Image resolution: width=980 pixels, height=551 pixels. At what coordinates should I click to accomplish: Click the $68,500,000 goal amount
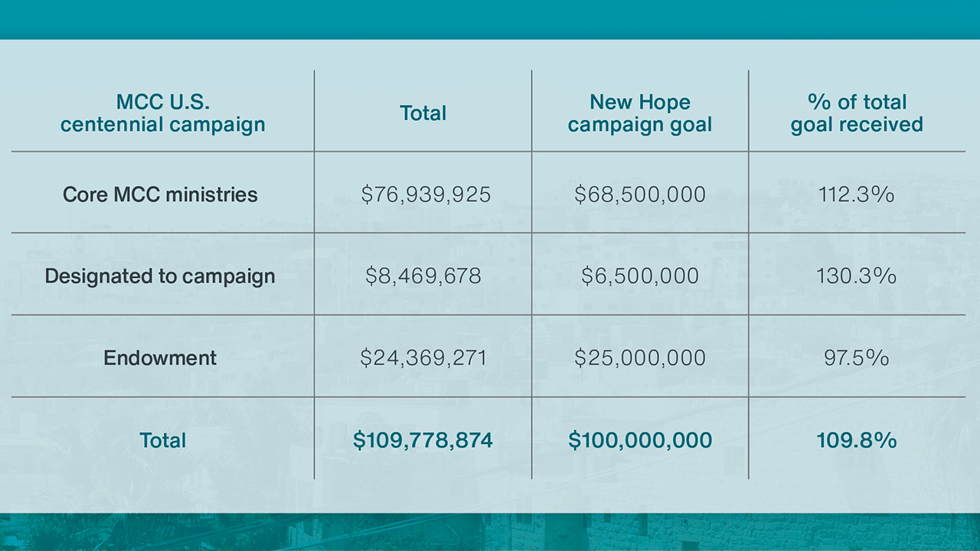click(x=640, y=194)
